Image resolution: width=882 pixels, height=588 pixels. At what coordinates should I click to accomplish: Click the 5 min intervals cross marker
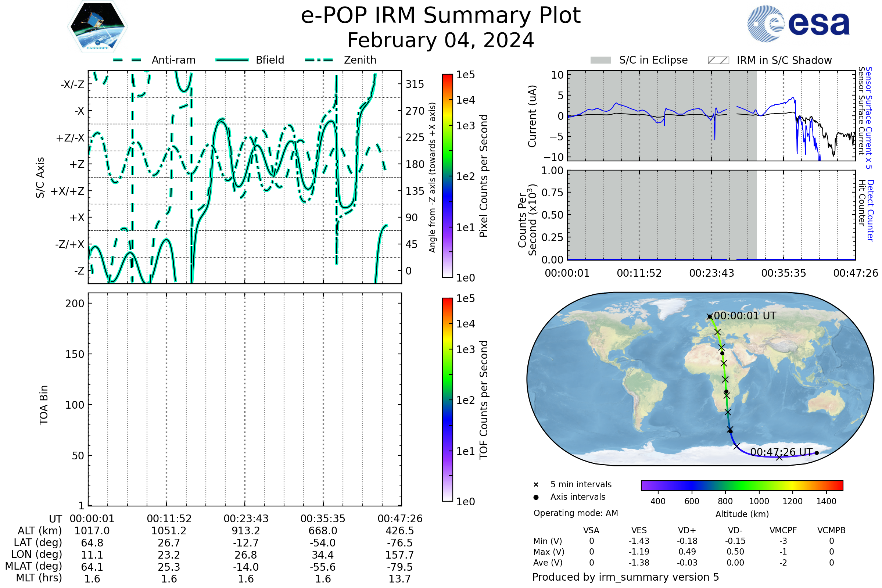(536, 485)
